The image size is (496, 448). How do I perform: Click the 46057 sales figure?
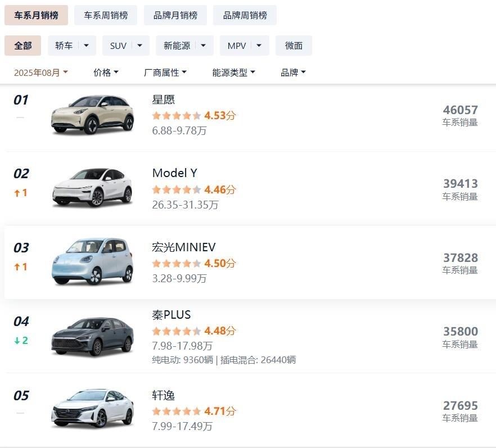point(460,110)
